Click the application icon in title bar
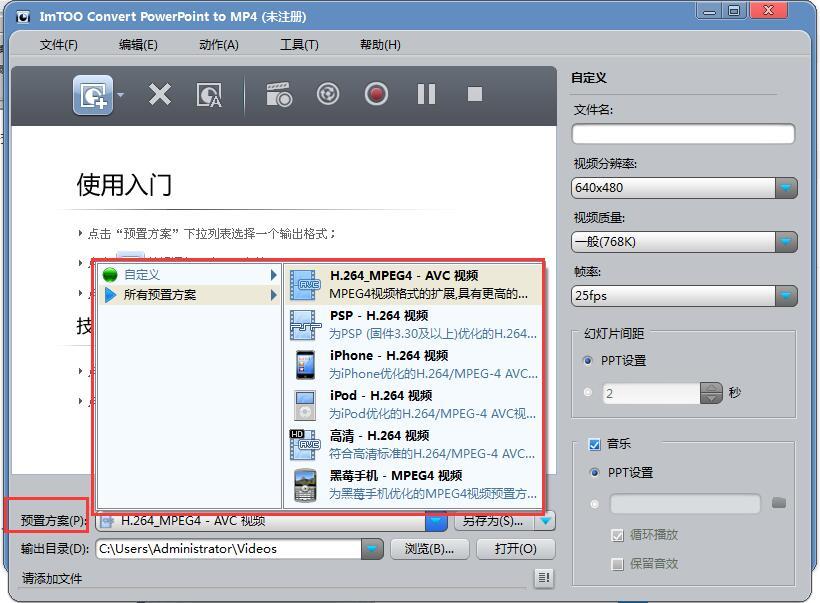Viewport: 820px width, 603px height. coord(22,17)
